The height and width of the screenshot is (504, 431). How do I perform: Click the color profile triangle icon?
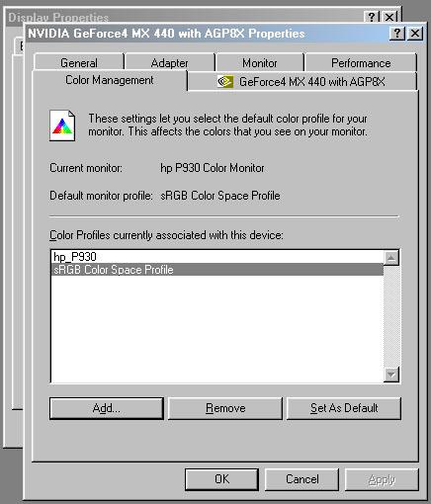coord(62,126)
